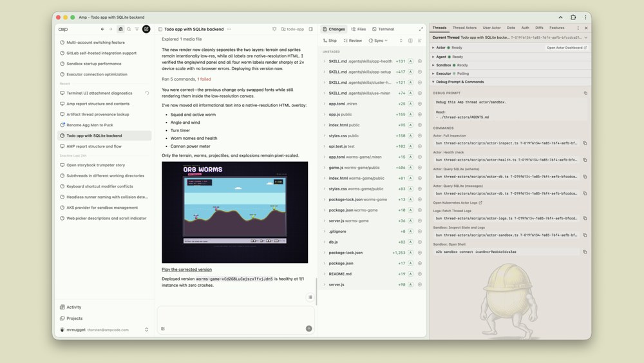Viewport: 644px width, 363px height.
Task: Toggle the left sidebar panel icon
Action: click(160, 29)
